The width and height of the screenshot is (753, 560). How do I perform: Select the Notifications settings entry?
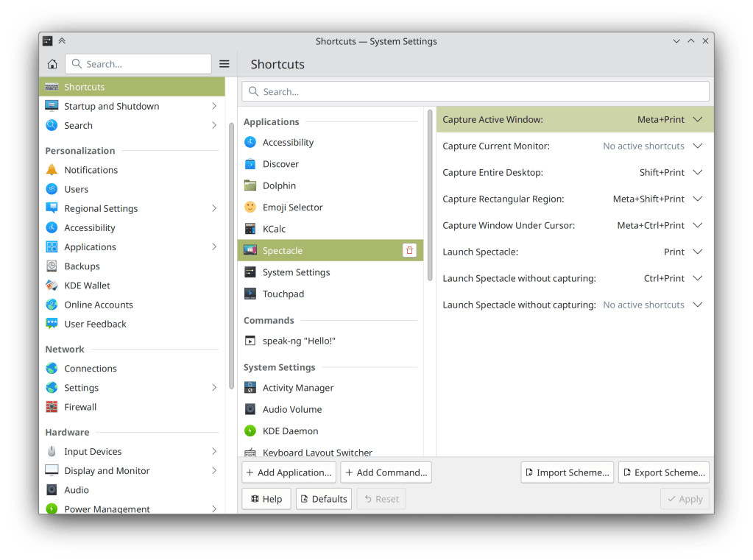tap(90, 169)
